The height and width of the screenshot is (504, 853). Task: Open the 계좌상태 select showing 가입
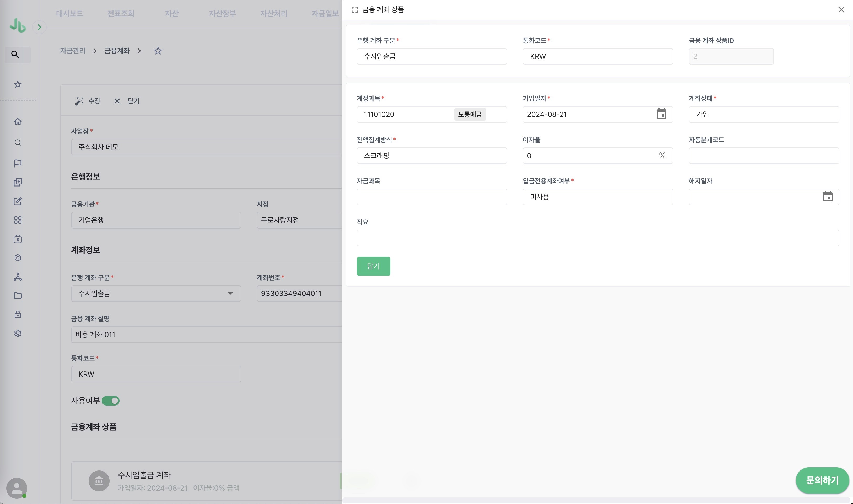tap(763, 114)
